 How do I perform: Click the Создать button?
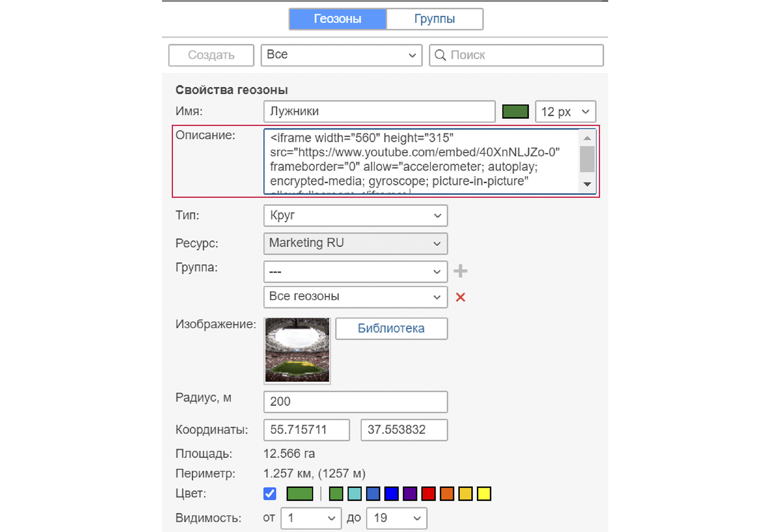point(211,55)
